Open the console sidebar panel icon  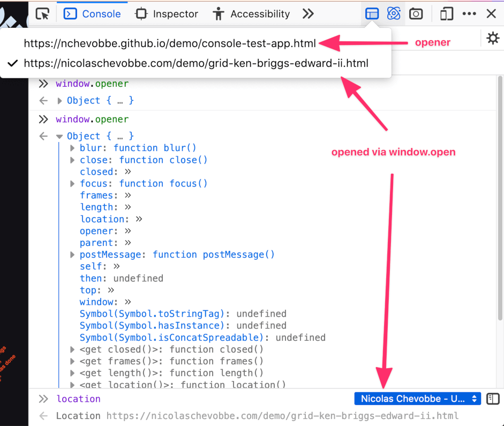click(x=492, y=399)
